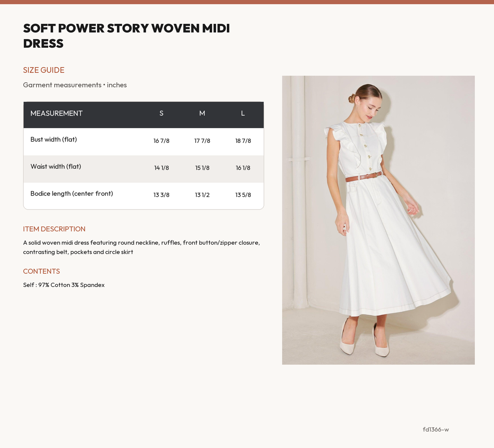
Task: Click bodice length value 13 1/2
Action: (202, 195)
